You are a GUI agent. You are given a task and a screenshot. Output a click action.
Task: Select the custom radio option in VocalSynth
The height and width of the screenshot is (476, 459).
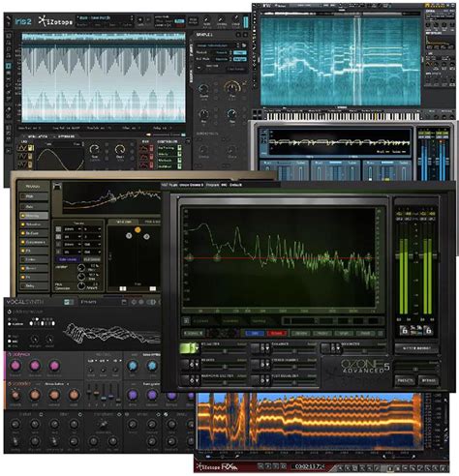[10, 324]
